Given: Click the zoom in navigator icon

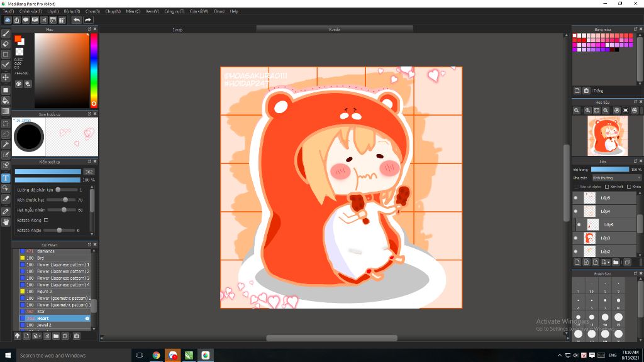Looking at the screenshot, I should [588, 111].
